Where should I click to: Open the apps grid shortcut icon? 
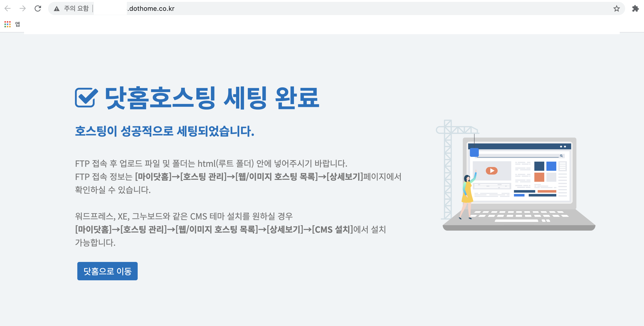click(8, 24)
